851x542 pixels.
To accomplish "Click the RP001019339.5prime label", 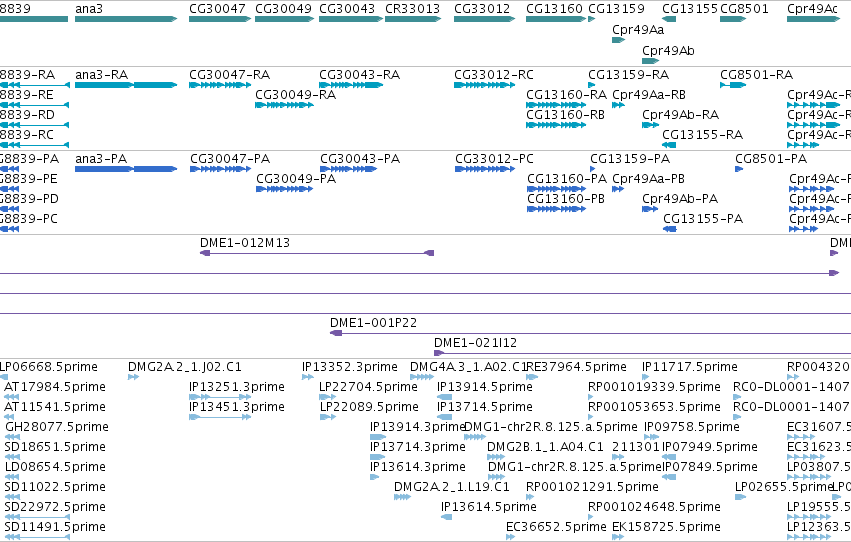I will pos(654,387).
